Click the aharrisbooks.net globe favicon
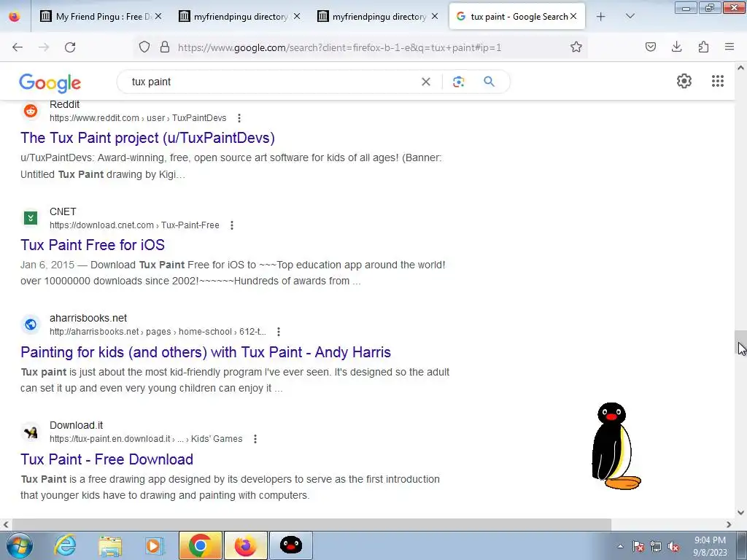This screenshot has height=560, width=747. click(31, 324)
